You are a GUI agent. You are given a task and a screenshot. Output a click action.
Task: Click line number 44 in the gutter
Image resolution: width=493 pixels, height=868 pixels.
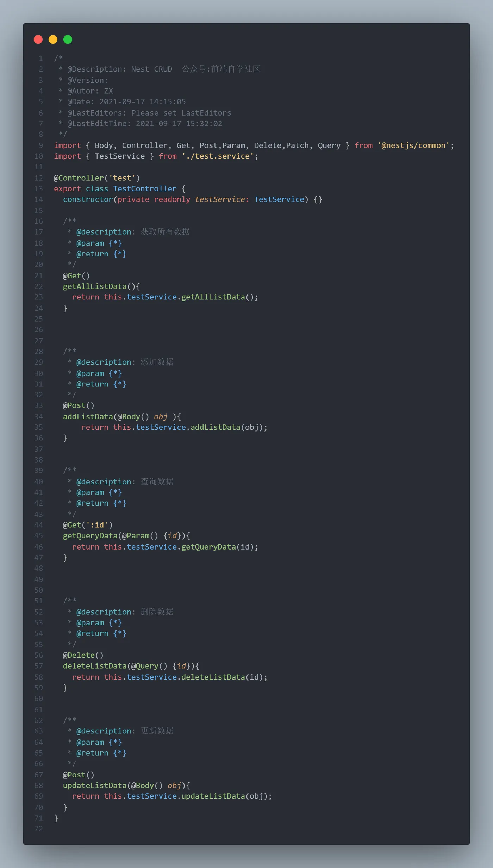click(39, 525)
